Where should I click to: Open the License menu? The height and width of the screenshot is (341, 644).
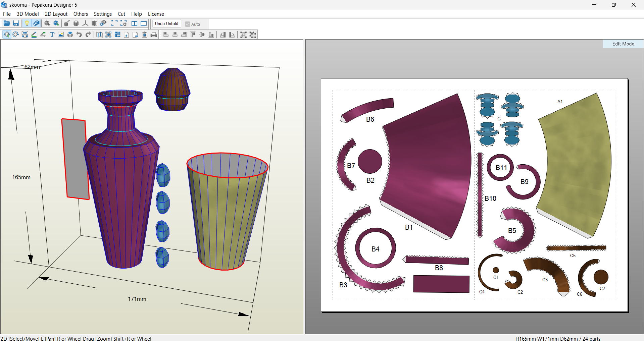pos(156,14)
